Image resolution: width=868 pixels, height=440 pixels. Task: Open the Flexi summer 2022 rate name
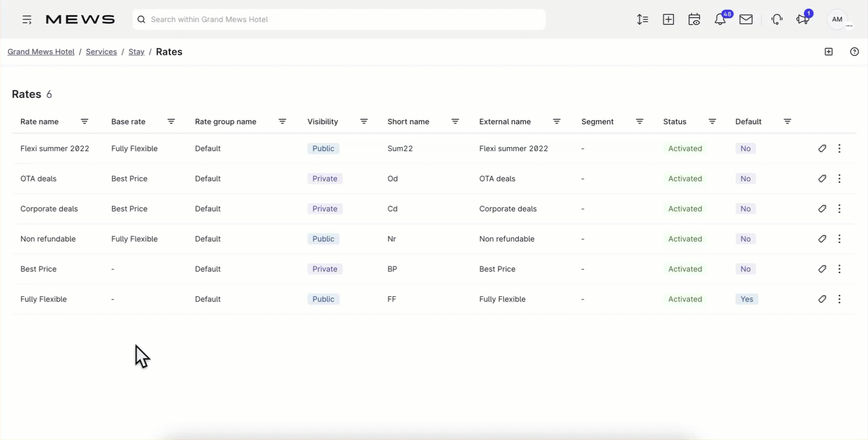click(55, 148)
